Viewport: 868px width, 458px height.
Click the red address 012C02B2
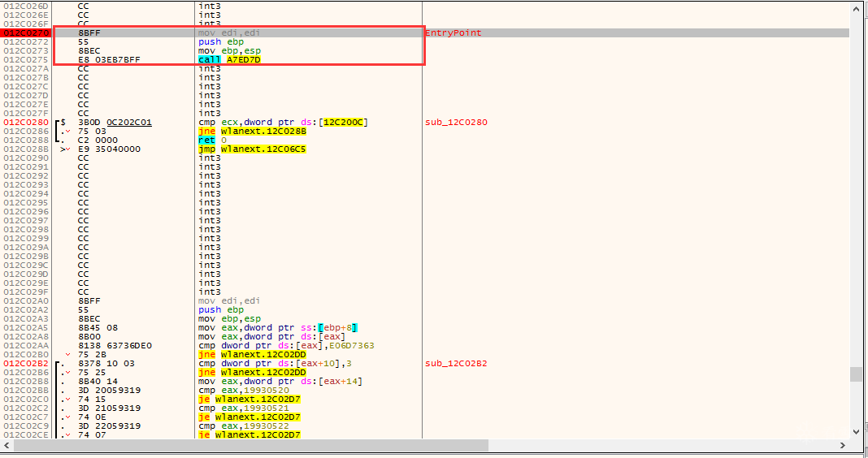pos(26,364)
